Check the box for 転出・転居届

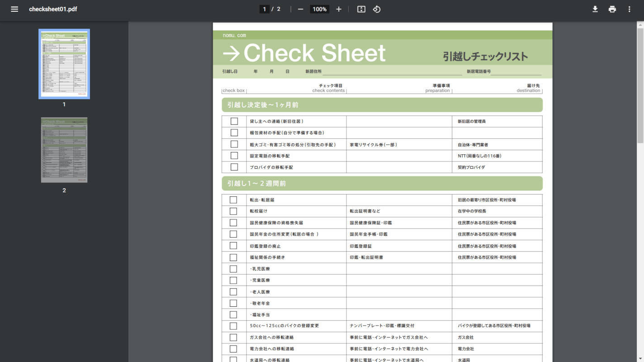tap(233, 200)
